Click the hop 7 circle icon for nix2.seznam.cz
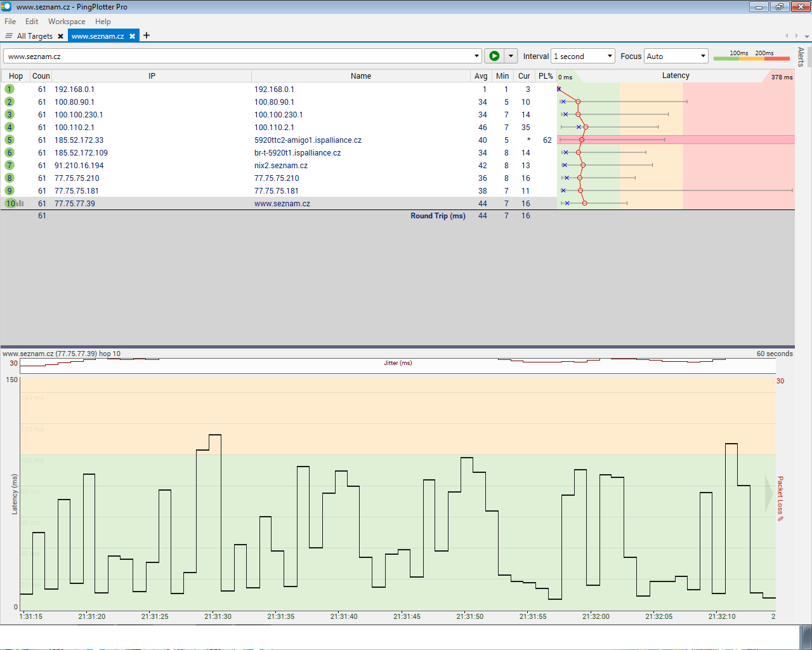This screenshot has width=812, height=650. [x=10, y=165]
